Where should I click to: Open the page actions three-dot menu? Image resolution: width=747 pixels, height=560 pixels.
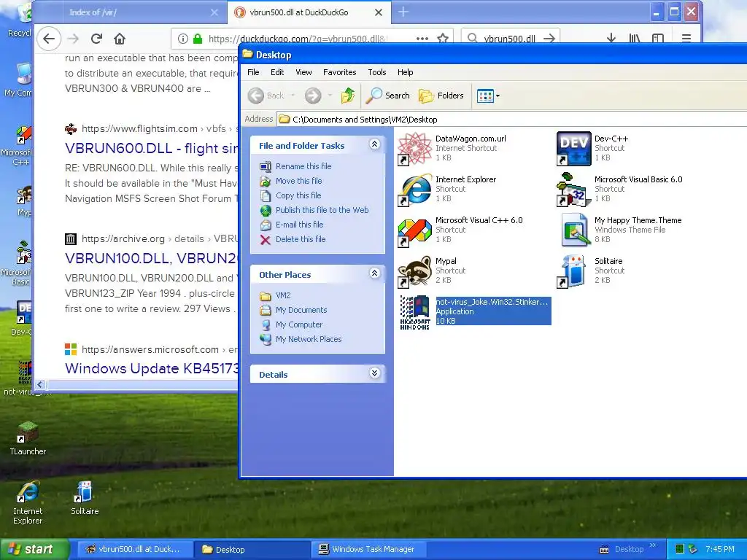[422, 39]
